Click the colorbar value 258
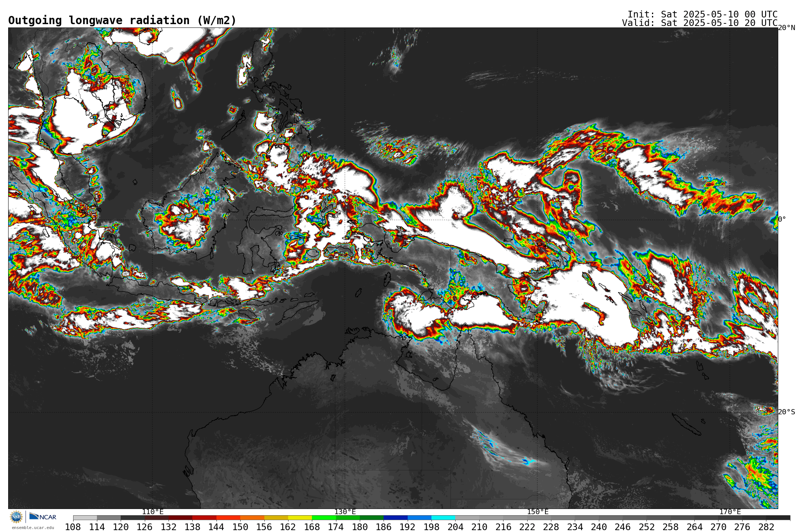This screenshot has width=802, height=532. click(x=671, y=527)
